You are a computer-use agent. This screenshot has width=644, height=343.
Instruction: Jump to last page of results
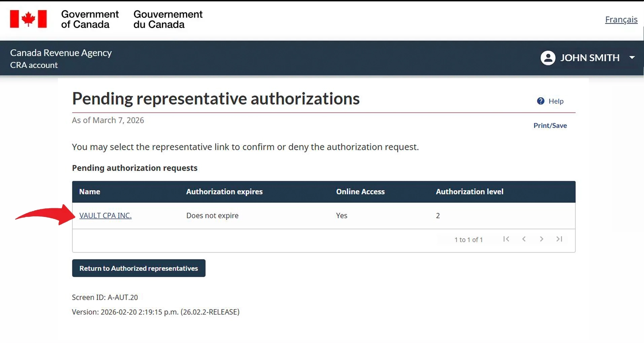click(559, 239)
